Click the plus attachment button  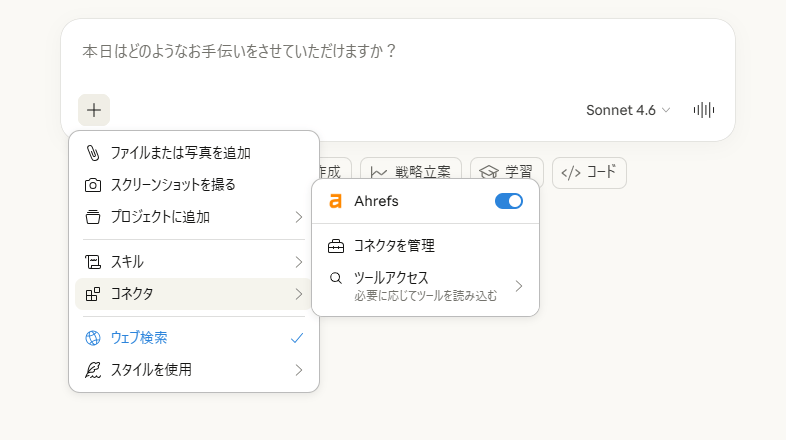(94, 110)
